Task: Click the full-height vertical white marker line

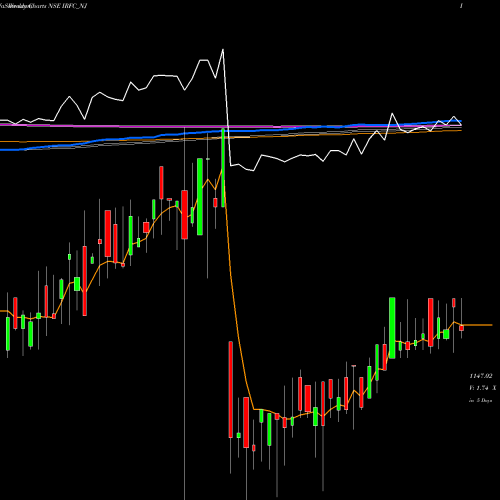Action: click(x=184, y=313)
